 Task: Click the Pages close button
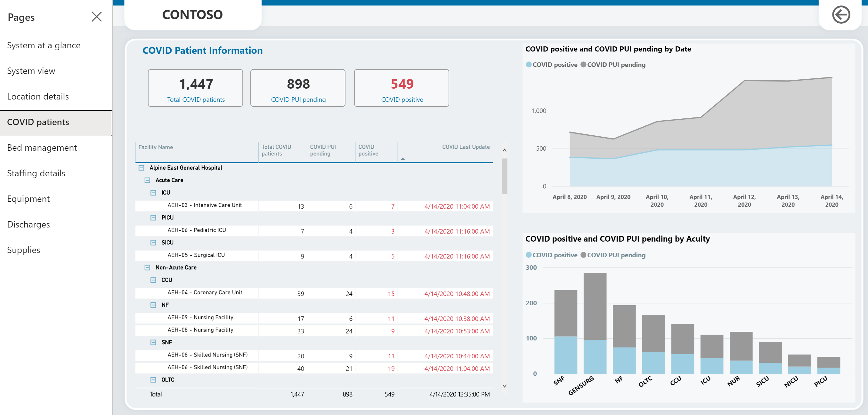[97, 17]
